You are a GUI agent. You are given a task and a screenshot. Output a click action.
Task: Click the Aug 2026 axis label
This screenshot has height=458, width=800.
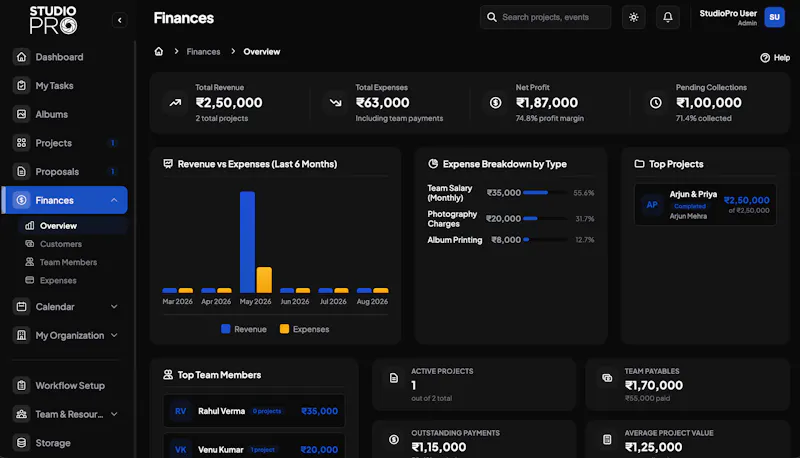pyautogui.click(x=372, y=301)
